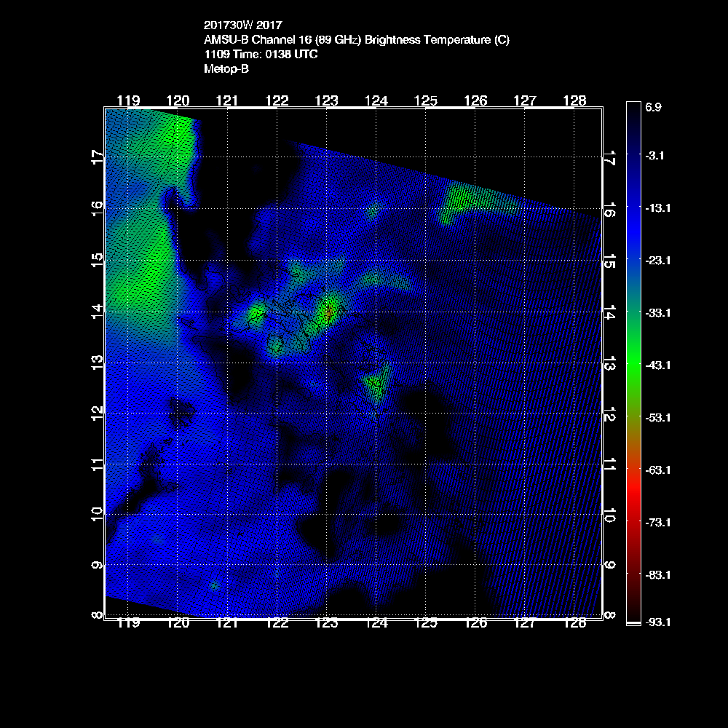Screen dimensions: 728x728
Task: Click latitude '12' on the right axis
Action: click(610, 414)
